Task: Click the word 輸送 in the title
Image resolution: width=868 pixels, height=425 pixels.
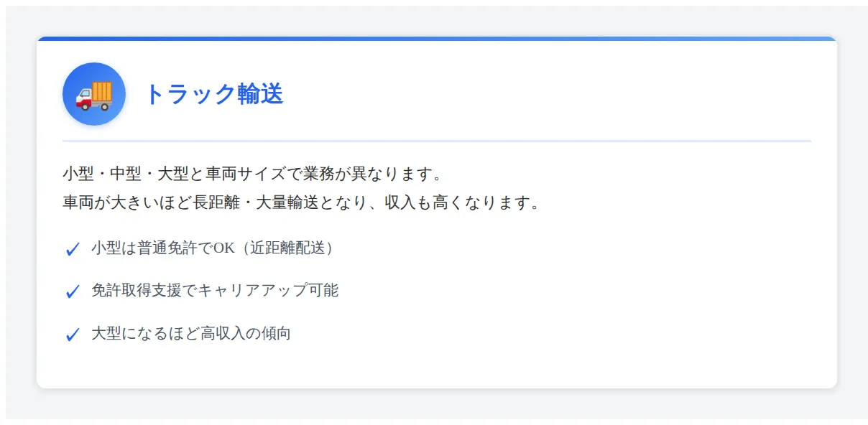Action: (x=261, y=94)
